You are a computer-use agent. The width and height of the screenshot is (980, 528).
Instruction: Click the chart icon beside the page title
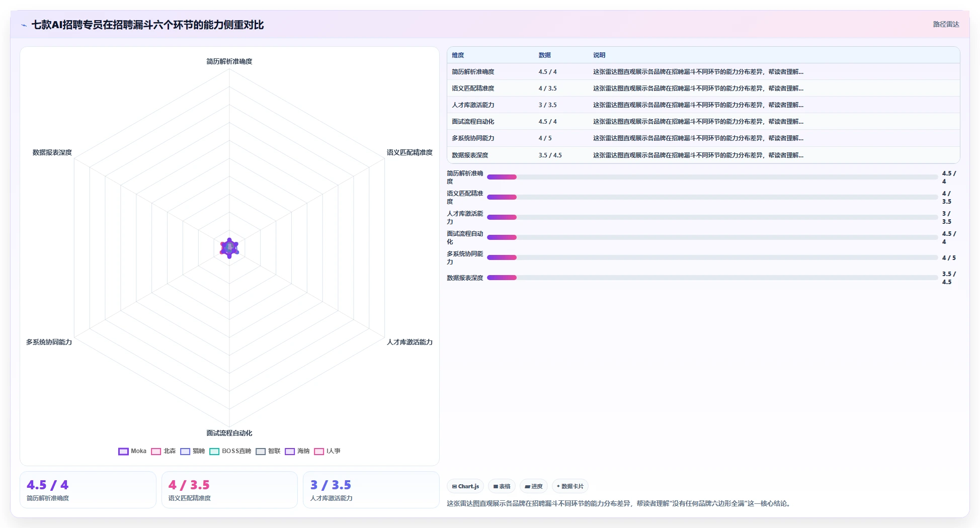tap(24, 25)
